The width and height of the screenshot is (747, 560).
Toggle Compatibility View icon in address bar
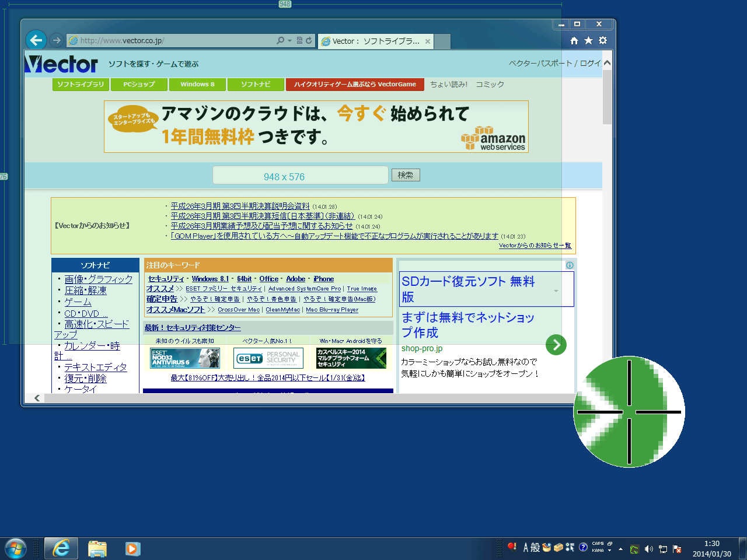click(x=299, y=40)
